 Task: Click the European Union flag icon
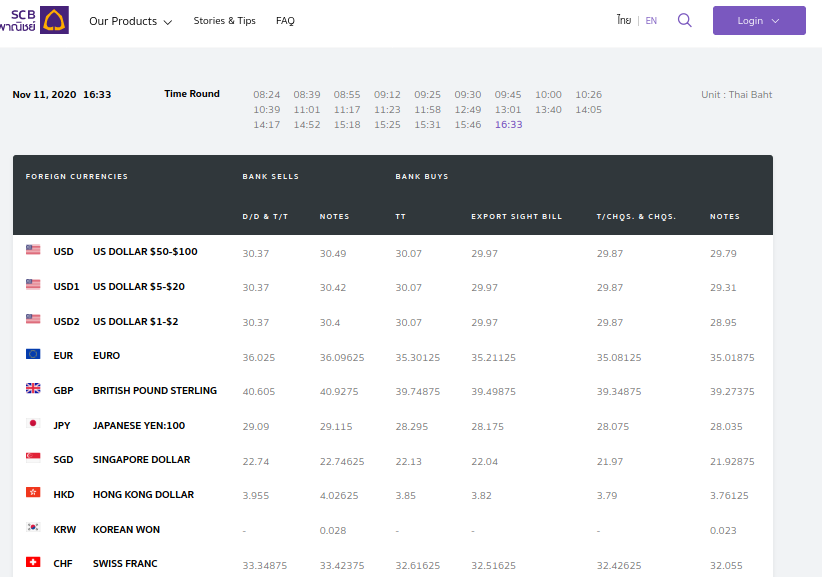click(33, 355)
